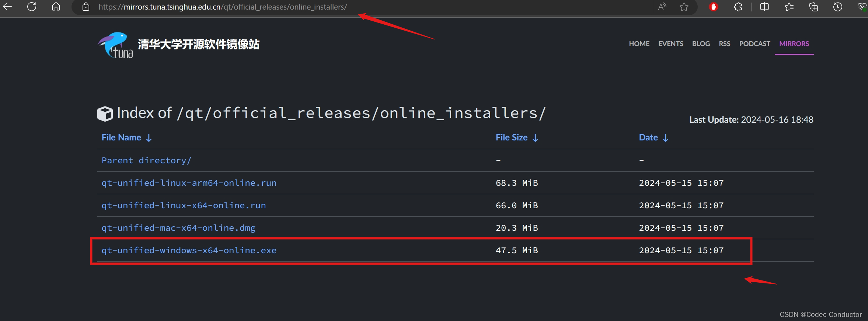The image size is (868, 321).
Task: Reload the page with the refresh icon
Action: [32, 7]
